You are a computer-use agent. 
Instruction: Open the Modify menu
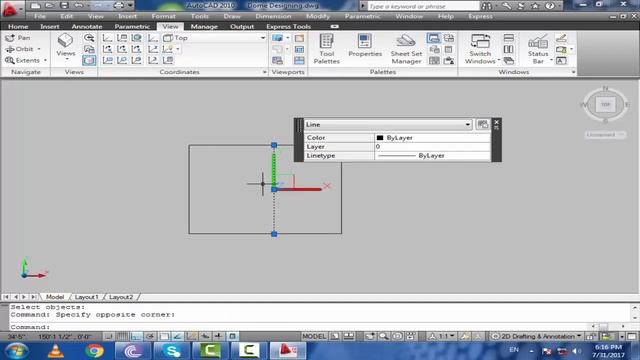[x=318, y=16]
